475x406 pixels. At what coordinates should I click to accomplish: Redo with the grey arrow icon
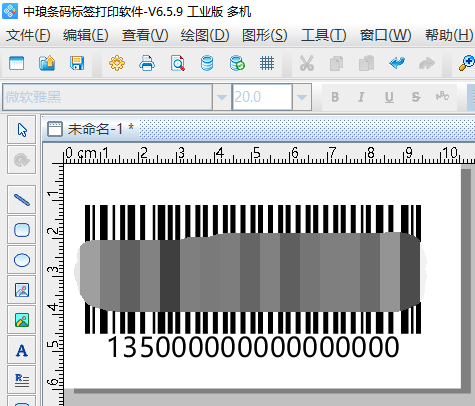(x=427, y=63)
